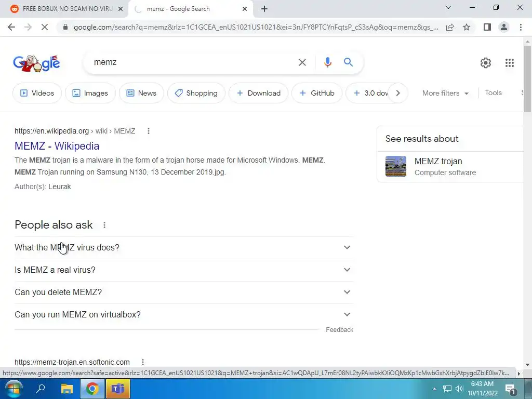
Task: Open the MEMZ trojan knowledge result
Action: [450, 167]
